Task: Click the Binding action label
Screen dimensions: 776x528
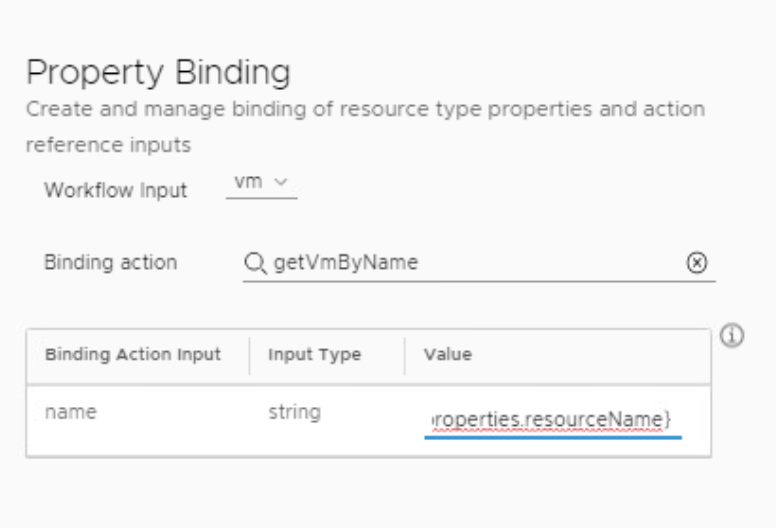Action: pyautogui.click(x=110, y=263)
